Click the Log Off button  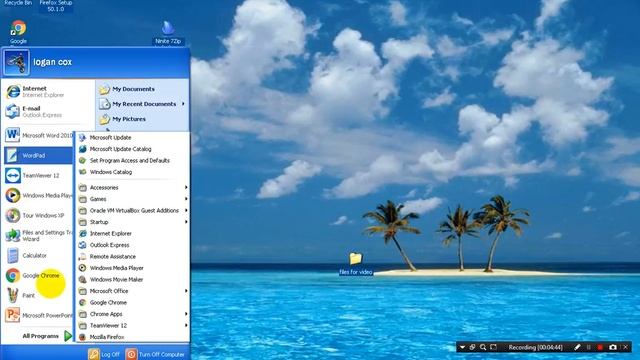click(104, 354)
